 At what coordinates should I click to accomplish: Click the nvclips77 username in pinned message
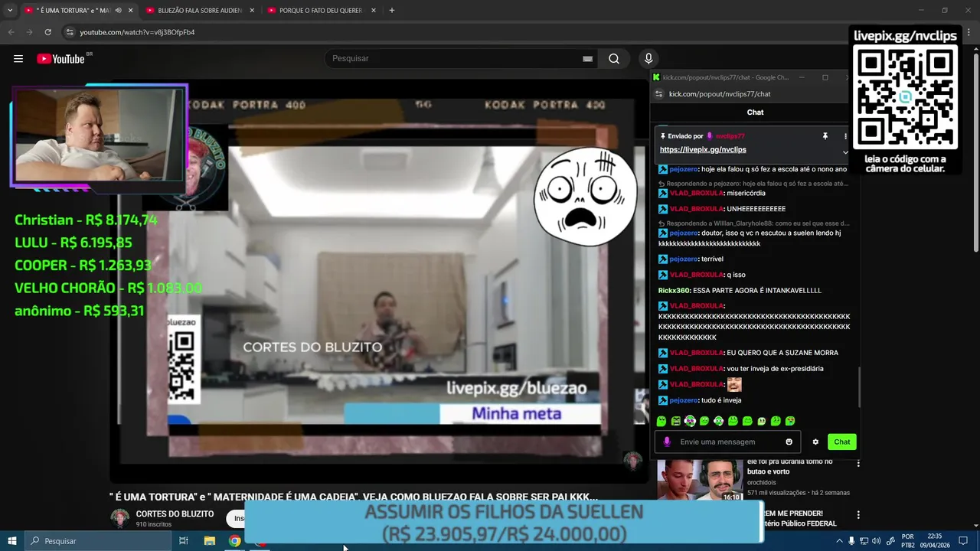pos(730,136)
